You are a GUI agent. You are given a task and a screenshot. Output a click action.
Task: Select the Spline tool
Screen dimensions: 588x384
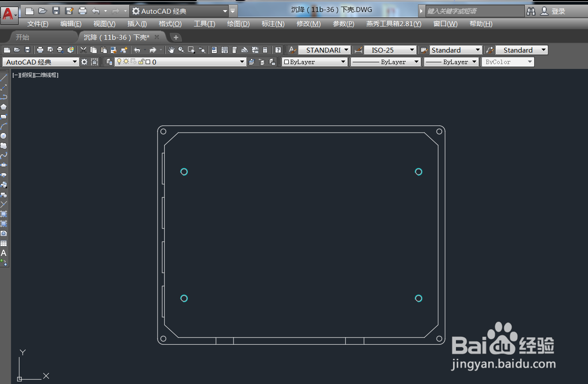coord(4,156)
